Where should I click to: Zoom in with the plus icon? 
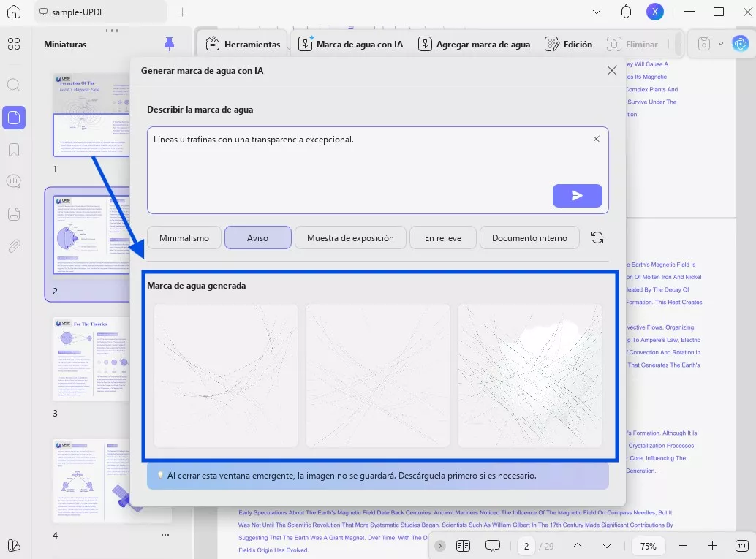[712, 546]
